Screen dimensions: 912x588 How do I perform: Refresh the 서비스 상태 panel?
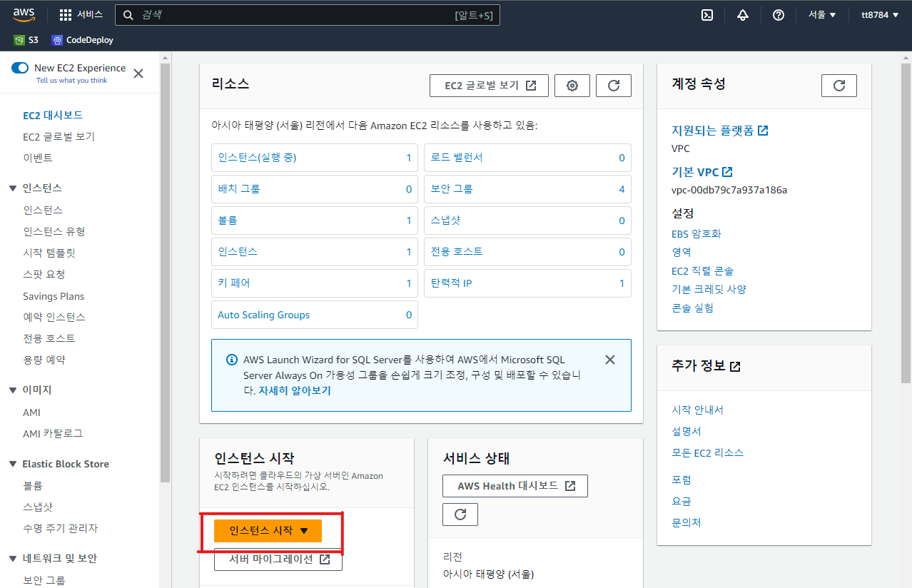(460, 514)
